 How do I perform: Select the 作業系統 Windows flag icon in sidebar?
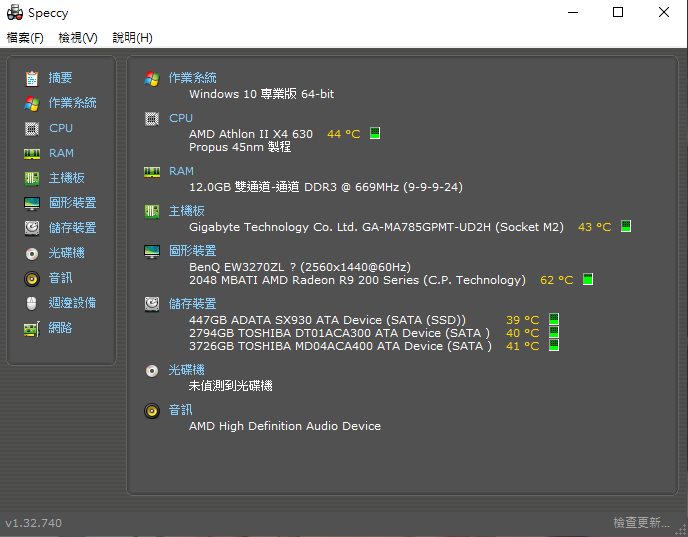(32, 104)
